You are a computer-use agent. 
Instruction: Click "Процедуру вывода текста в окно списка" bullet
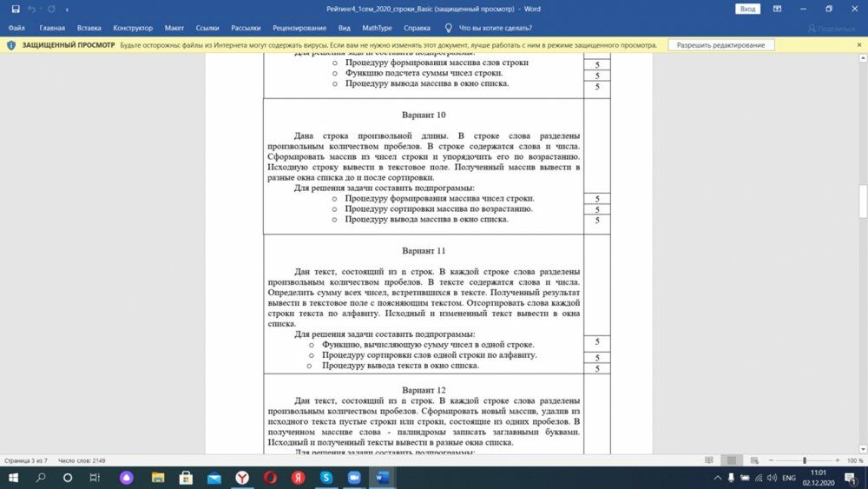(x=400, y=366)
